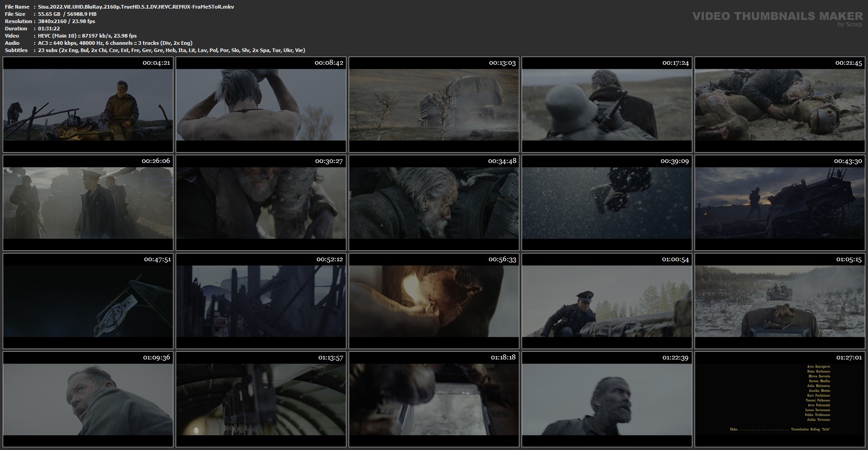Click the duration value 01:31:22
This screenshot has width=868, height=450.
49,29
